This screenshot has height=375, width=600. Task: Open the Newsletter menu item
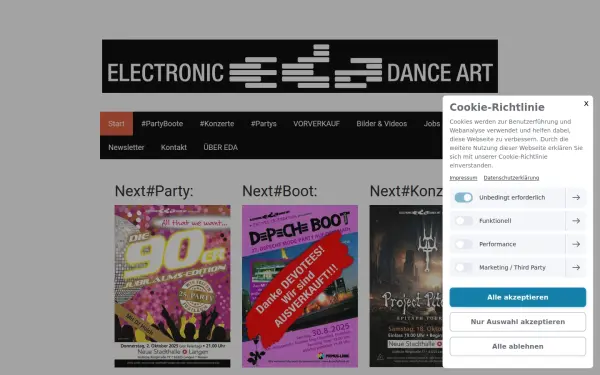click(126, 147)
